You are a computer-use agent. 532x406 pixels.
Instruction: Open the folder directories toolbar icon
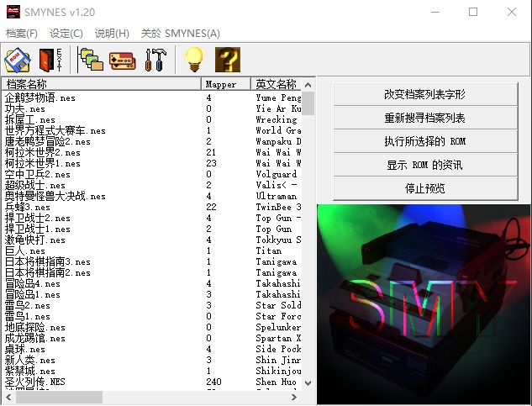click(90, 60)
